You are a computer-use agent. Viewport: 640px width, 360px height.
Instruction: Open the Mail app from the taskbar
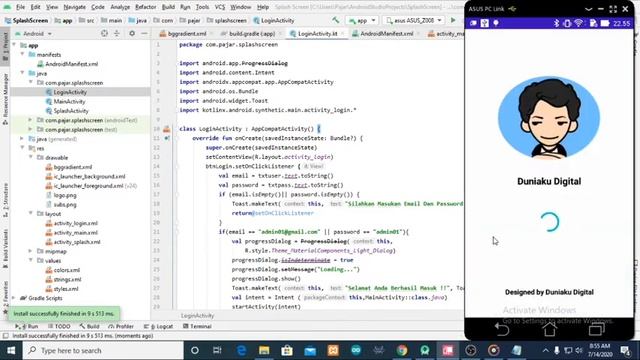tap(310, 351)
